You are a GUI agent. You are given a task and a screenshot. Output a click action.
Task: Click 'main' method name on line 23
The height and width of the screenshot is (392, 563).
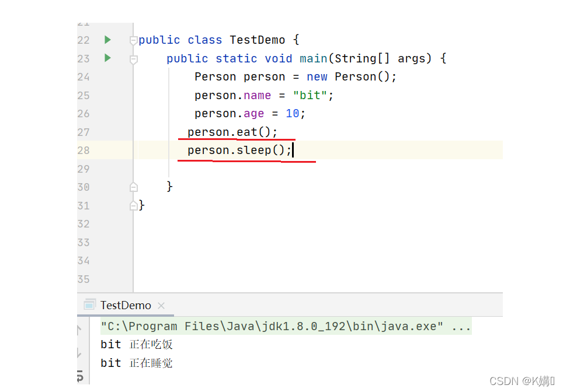pyautogui.click(x=314, y=58)
